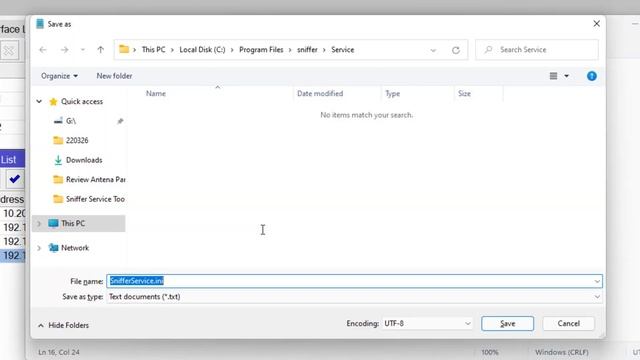The image size is (640, 360).
Task: Sort by Date modified column
Action: [x=320, y=93]
